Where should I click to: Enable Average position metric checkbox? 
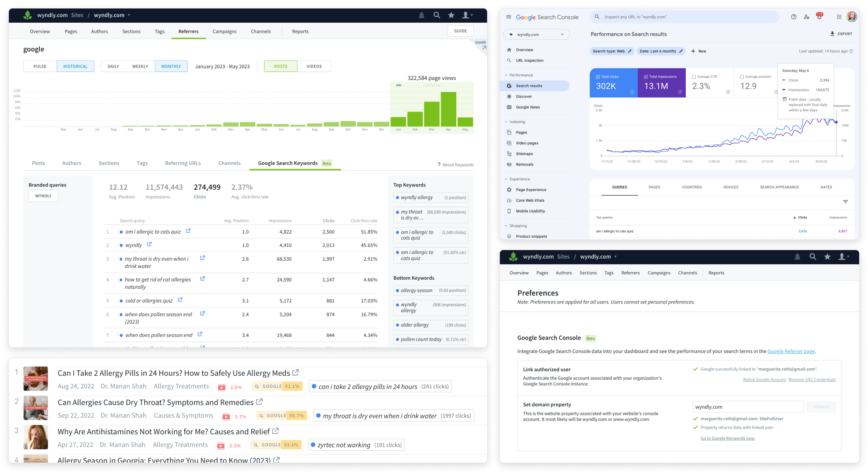click(742, 77)
